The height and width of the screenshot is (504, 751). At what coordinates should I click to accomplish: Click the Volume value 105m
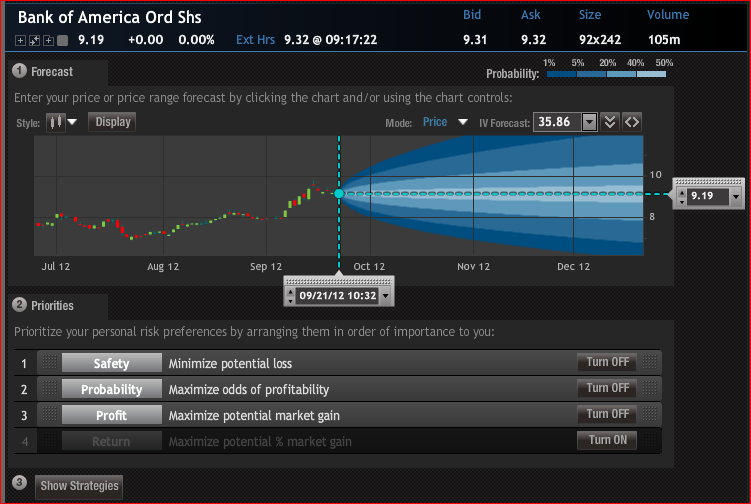[664, 40]
